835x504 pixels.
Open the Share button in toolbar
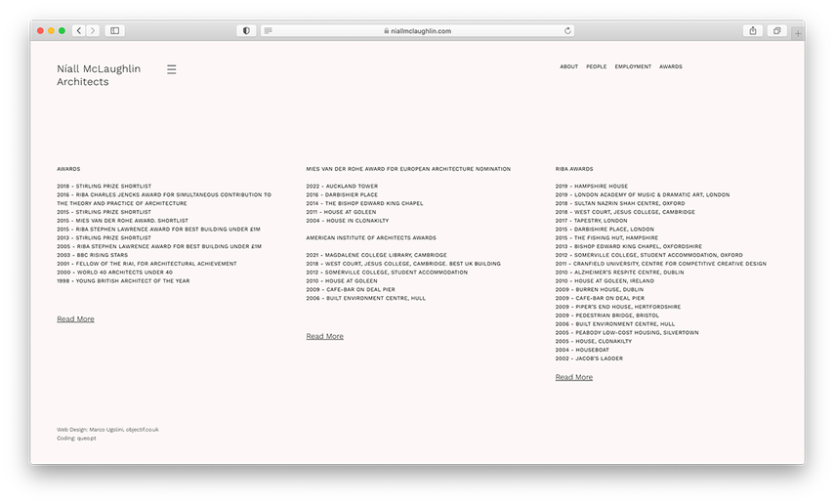(753, 31)
